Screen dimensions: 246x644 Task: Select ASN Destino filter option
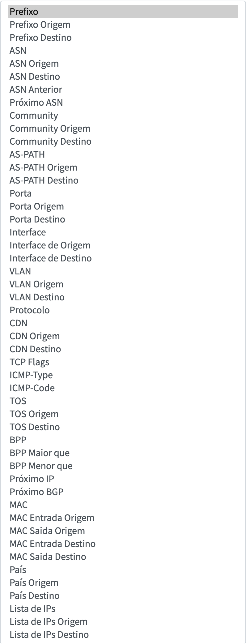(123, 76)
